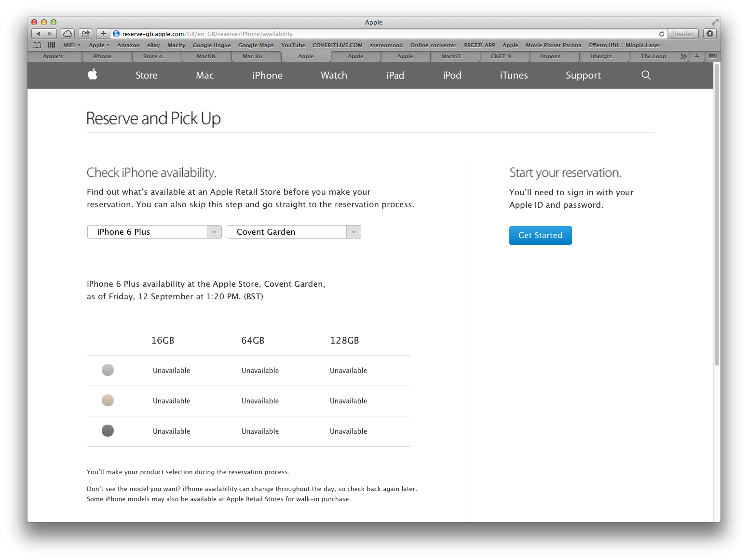Open the COVERITLIVE.COM bookmark
748x560 pixels.
point(338,45)
